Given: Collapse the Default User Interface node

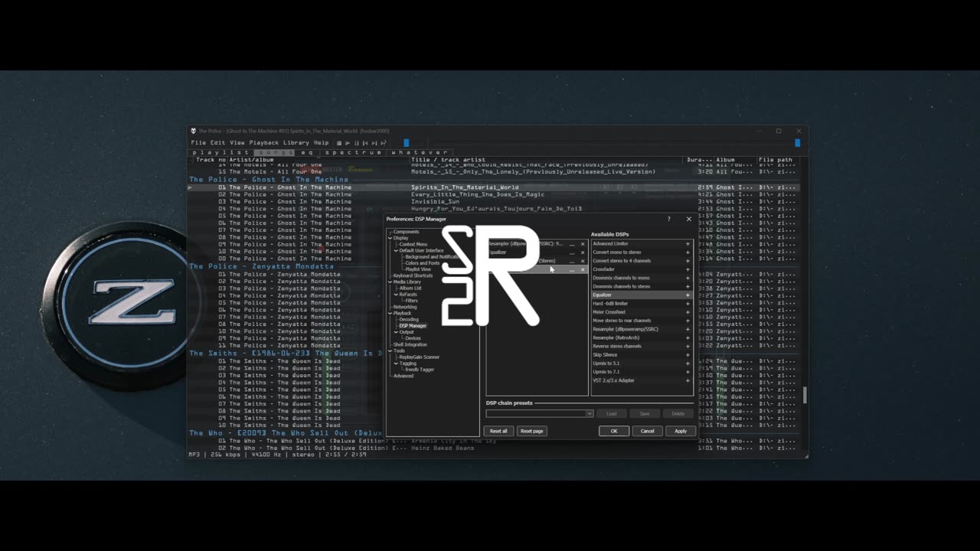Looking at the screenshot, I should (397, 250).
